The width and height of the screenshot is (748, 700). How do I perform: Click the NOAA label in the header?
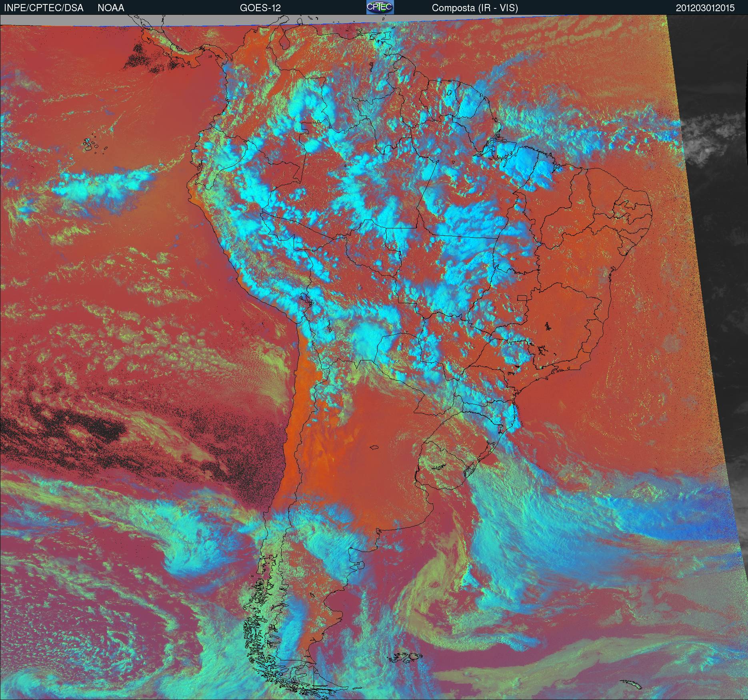(111, 8)
